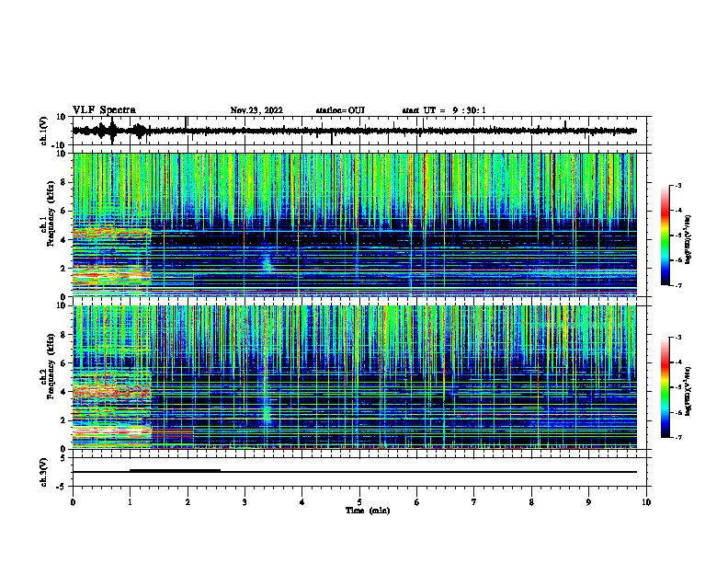Click the "VLF Spectra" plot title
The width and height of the screenshot is (728, 563).
[x=104, y=110]
